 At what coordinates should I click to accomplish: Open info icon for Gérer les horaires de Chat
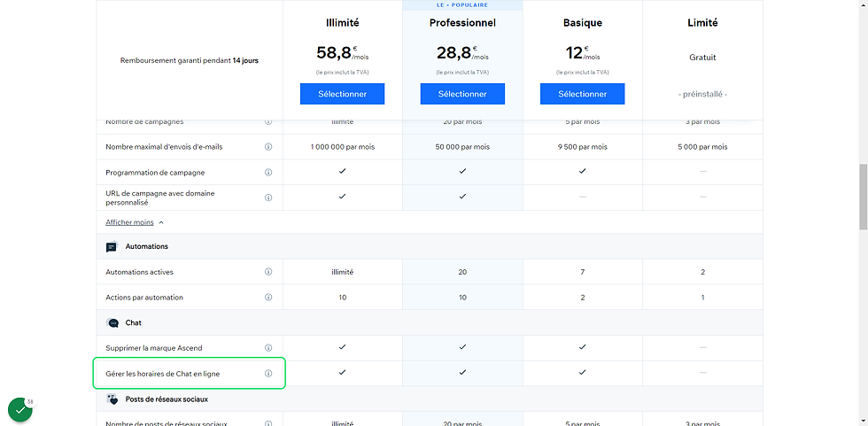click(x=268, y=374)
